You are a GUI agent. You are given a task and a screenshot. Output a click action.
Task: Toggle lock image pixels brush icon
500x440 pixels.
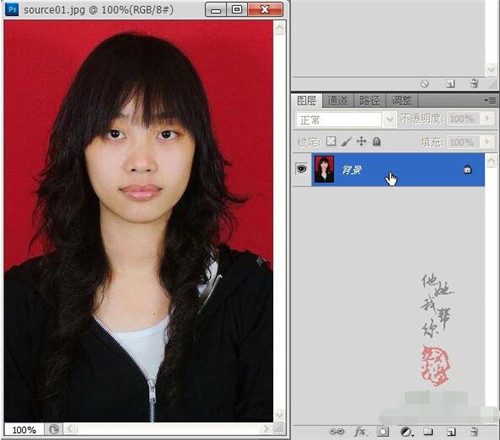pyautogui.click(x=346, y=142)
